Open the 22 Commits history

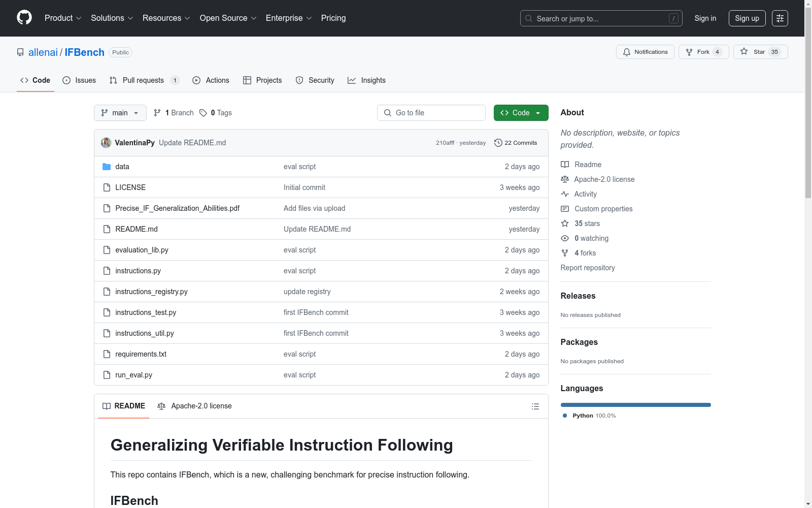coord(516,143)
